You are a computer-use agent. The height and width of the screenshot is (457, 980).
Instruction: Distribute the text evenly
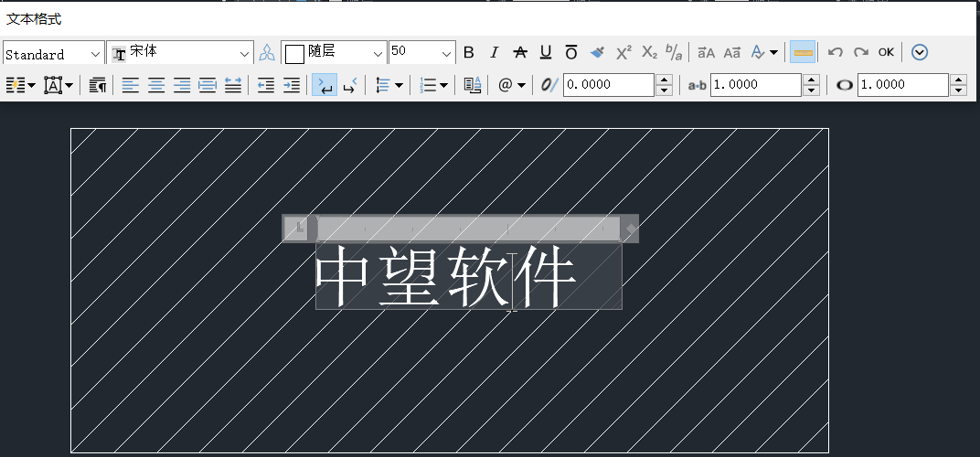click(x=233, y=85)
